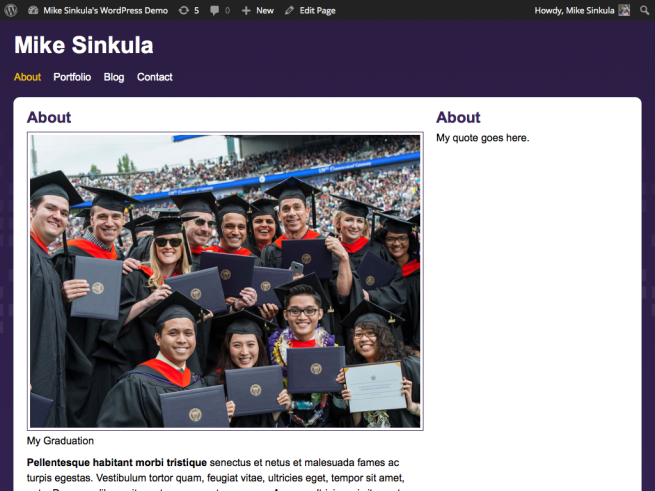
Task: Open the Blog navigation item
Action: pos(114,77)
